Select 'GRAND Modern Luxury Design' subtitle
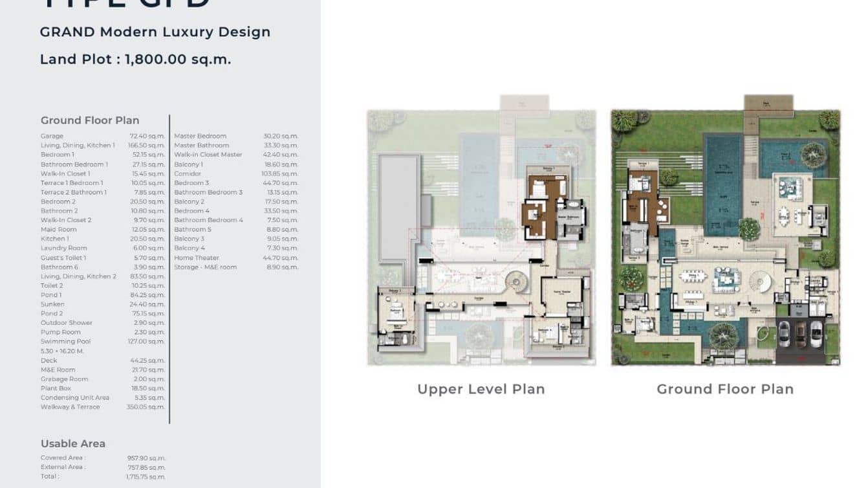The image size is (868, 488). [x=155, y=32]
